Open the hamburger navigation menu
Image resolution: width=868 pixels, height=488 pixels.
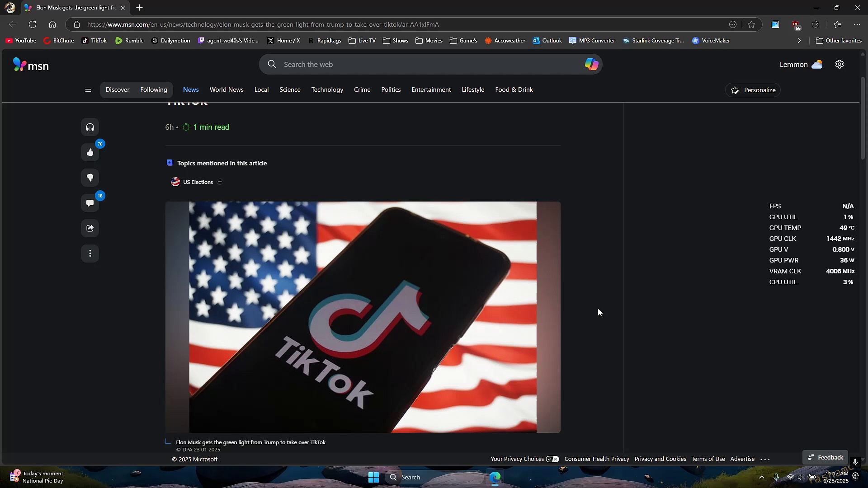[x=88, y=90]
